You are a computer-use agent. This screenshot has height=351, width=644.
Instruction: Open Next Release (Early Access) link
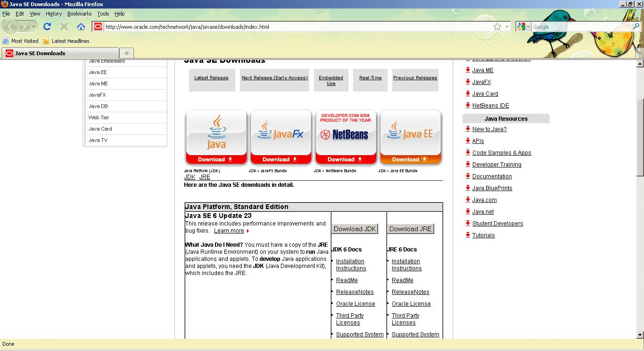(x=274, y=78)
